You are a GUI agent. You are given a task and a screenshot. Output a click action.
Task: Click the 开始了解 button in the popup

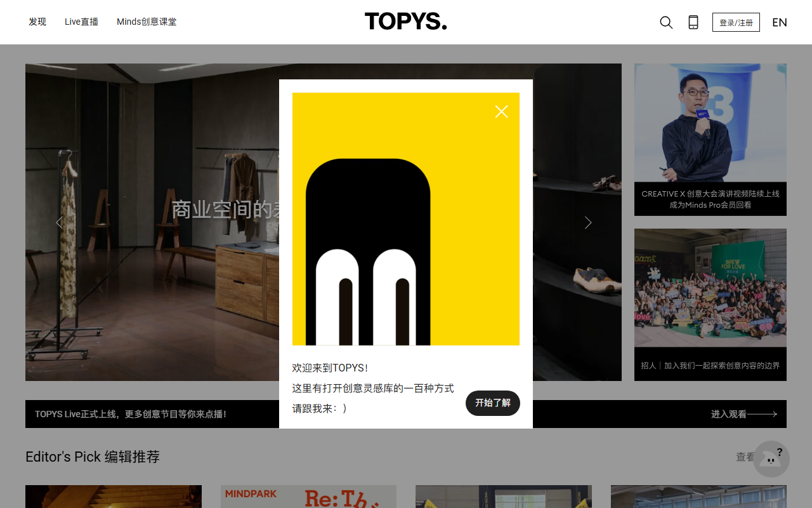pyautogui.click(x=493, y=403)
